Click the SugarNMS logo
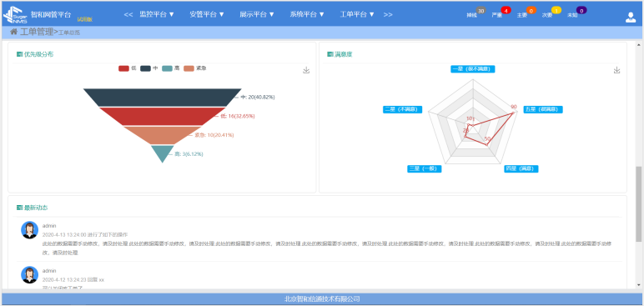 pos(15,15)
